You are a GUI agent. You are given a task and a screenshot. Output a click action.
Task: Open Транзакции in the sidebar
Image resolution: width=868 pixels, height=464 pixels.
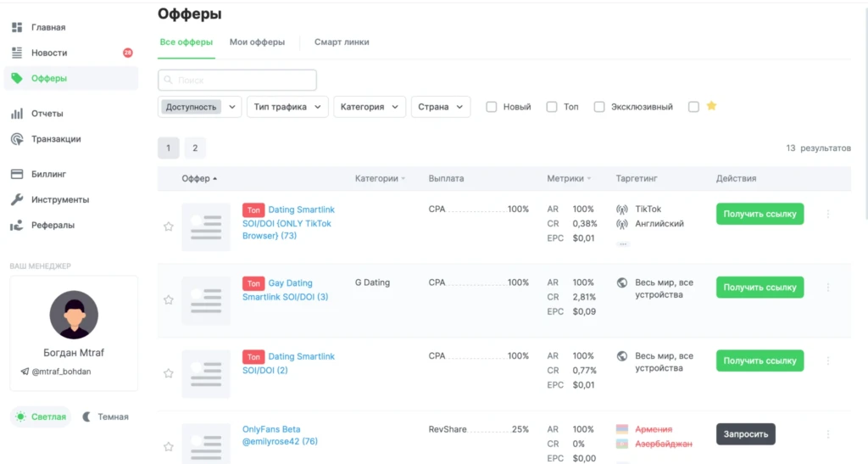pos(56,139)
